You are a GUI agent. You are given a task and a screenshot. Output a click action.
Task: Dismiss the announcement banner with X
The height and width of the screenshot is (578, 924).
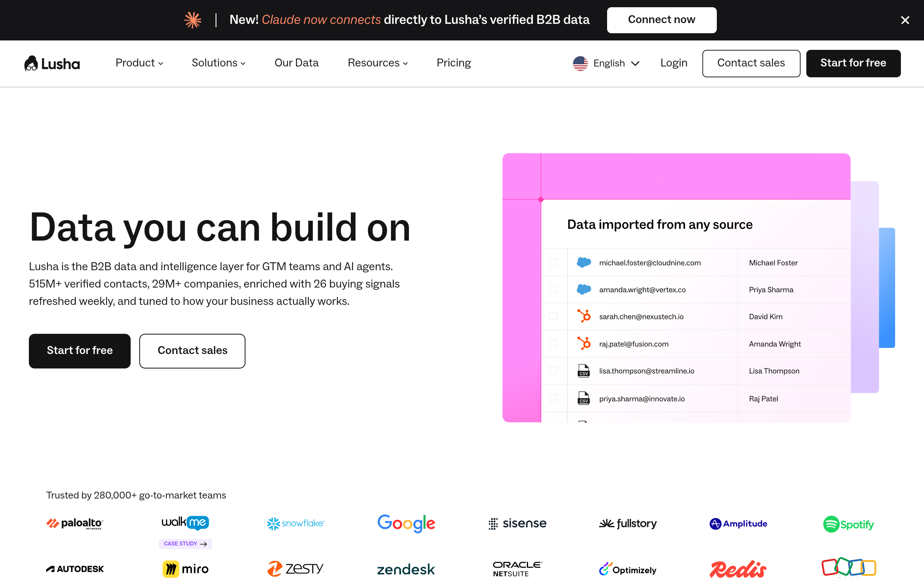(x=905, y=20)
